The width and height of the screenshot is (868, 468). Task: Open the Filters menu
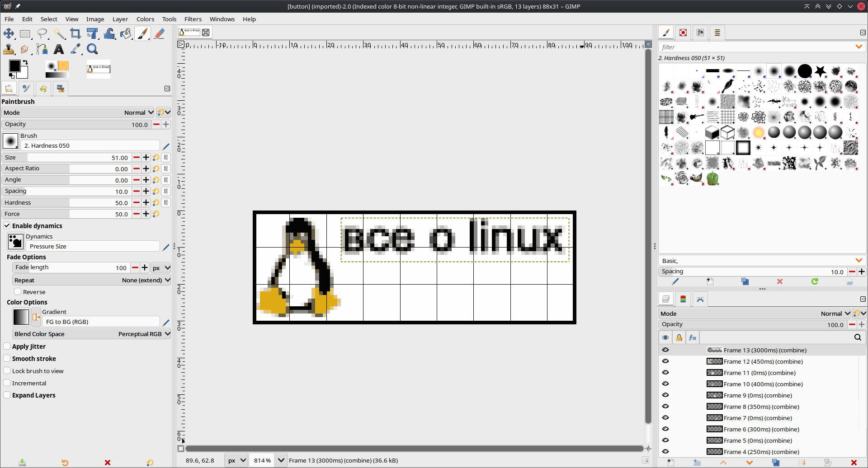(193, 19)
